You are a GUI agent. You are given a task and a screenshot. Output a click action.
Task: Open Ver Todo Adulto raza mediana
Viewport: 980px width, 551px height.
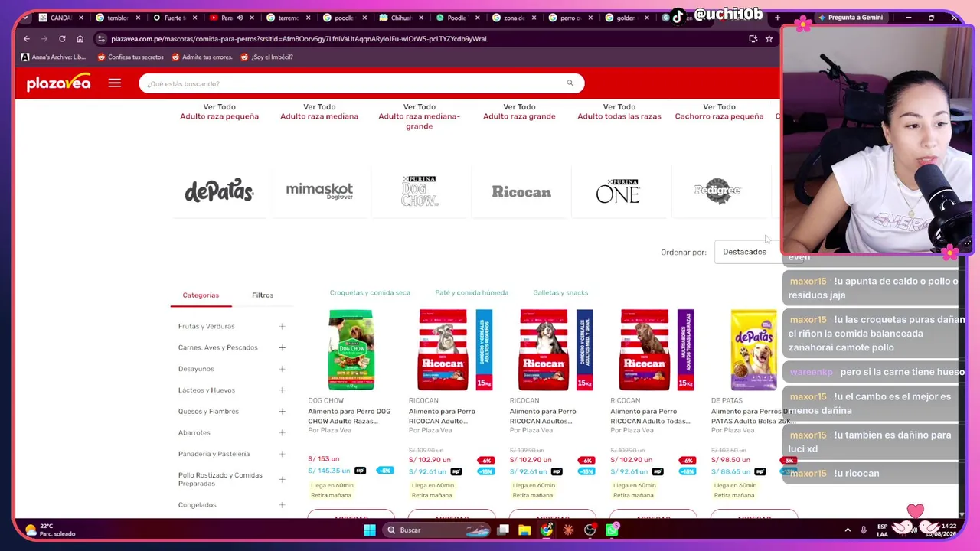tap(319, 112)
